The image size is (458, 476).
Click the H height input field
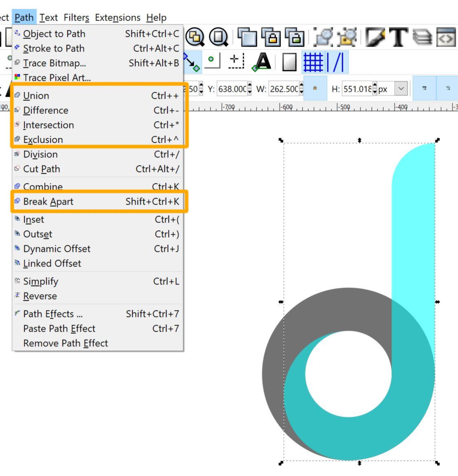click(357, 89)
